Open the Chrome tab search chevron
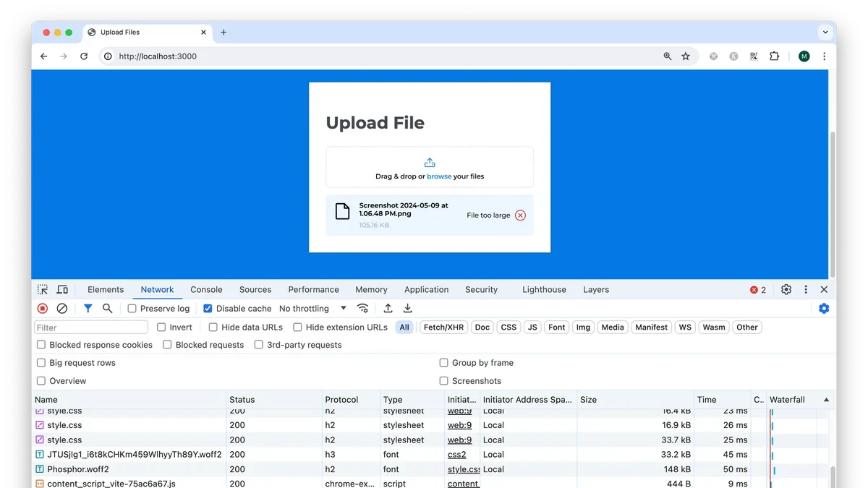The width and height of the screenshot is (868, 488). pyautogui.click(x=825, y=32)
